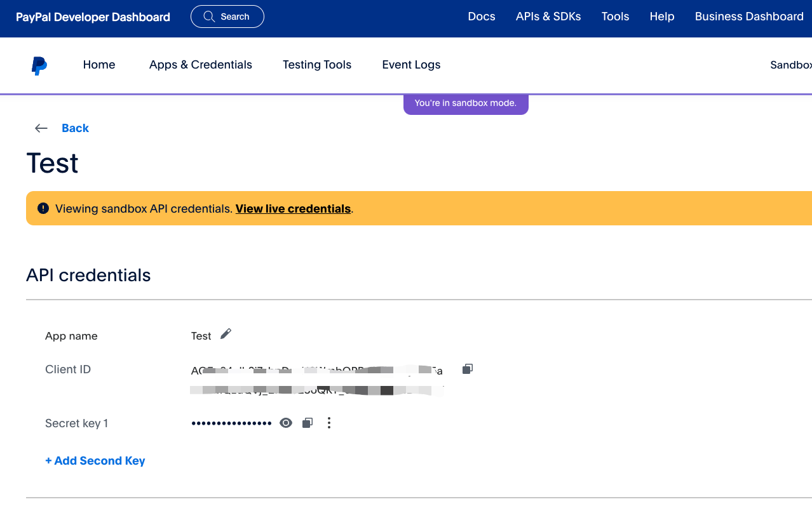
Task: Copy Secret key 1
Action: coord(308,423)
